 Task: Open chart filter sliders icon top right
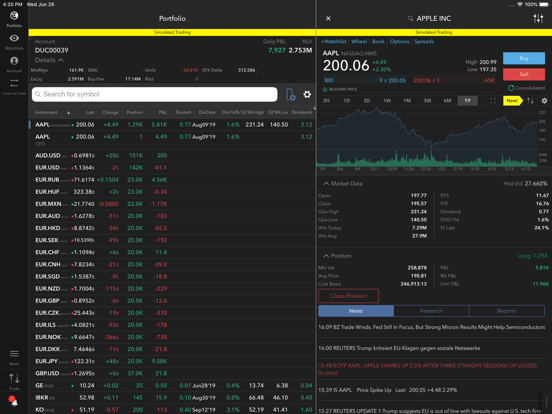click(x=538, y=18)
